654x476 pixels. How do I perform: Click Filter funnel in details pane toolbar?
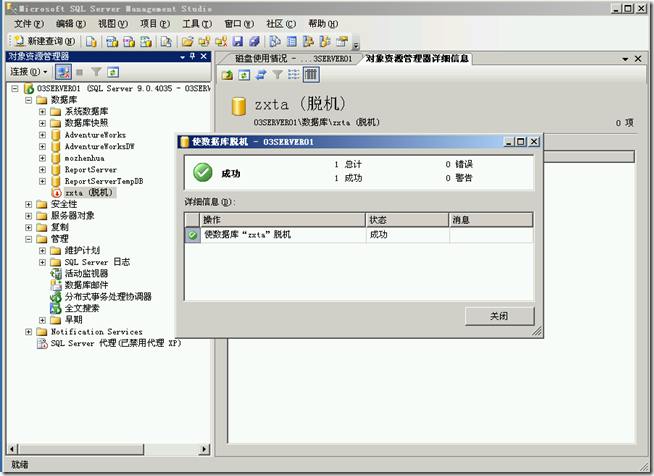tap(277, 75)
